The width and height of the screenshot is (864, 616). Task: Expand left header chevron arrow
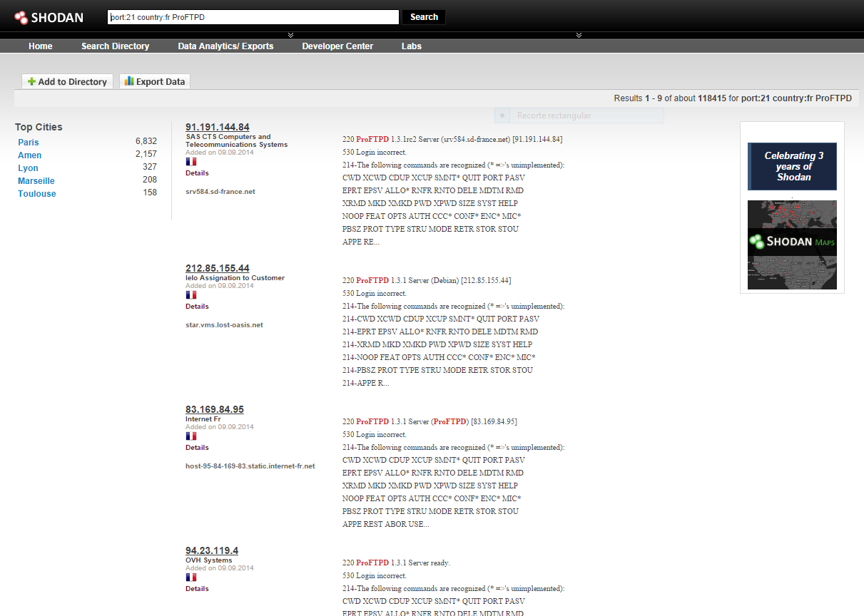click(290, 35)
